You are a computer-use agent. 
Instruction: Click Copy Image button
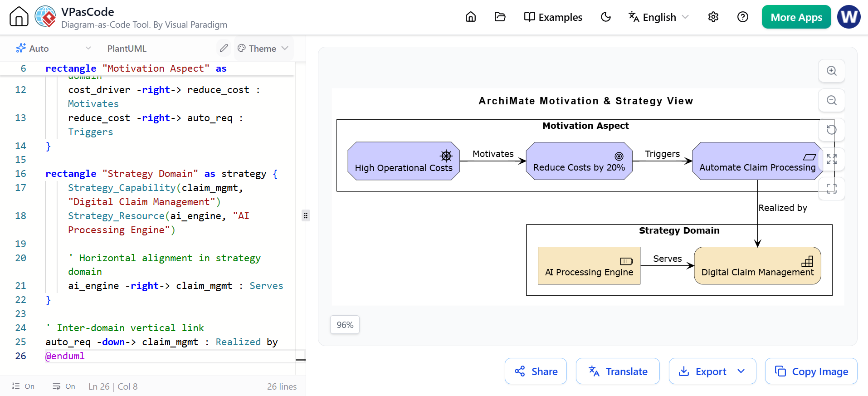[x=811, y=371]
